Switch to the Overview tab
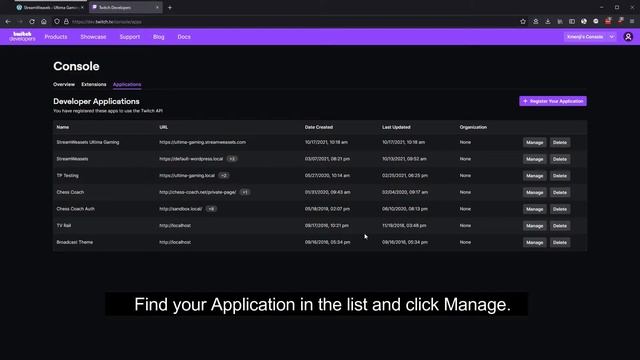This screenshot has height=360, width=640. point(64,84)
